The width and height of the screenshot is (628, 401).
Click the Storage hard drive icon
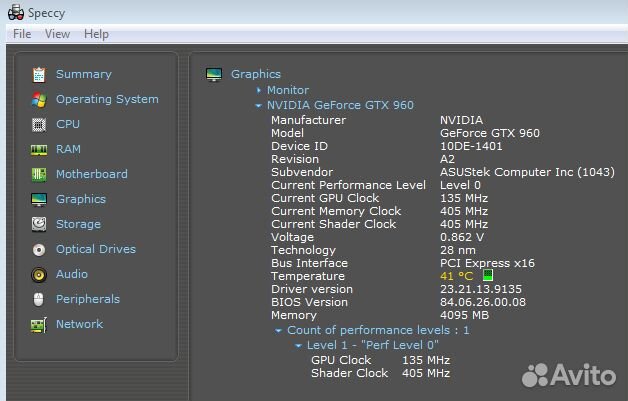click(39, 224)
